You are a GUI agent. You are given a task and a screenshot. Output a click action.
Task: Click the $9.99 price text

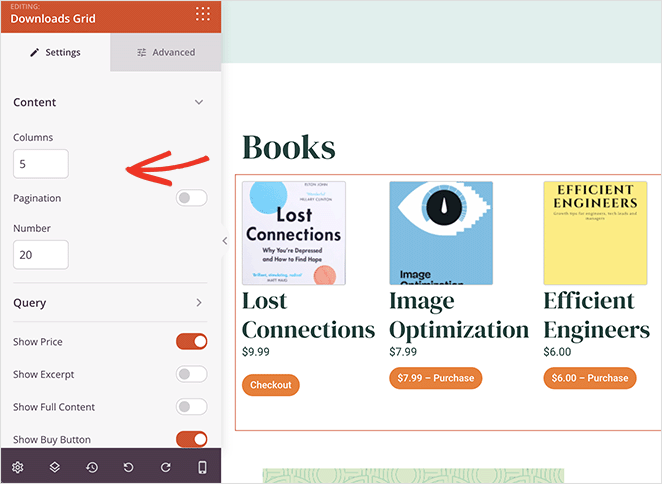[255, 352]
